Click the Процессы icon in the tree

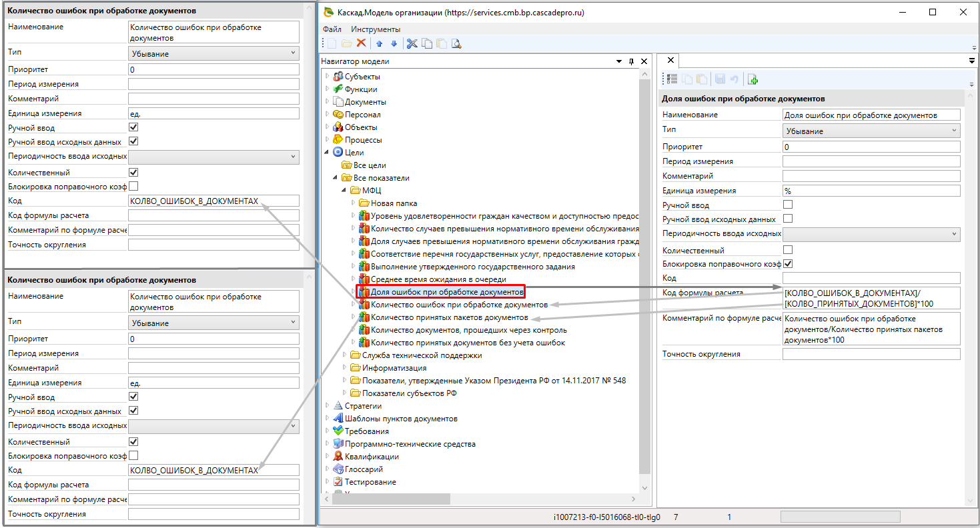pyautogui.click(x=338, y=140)
